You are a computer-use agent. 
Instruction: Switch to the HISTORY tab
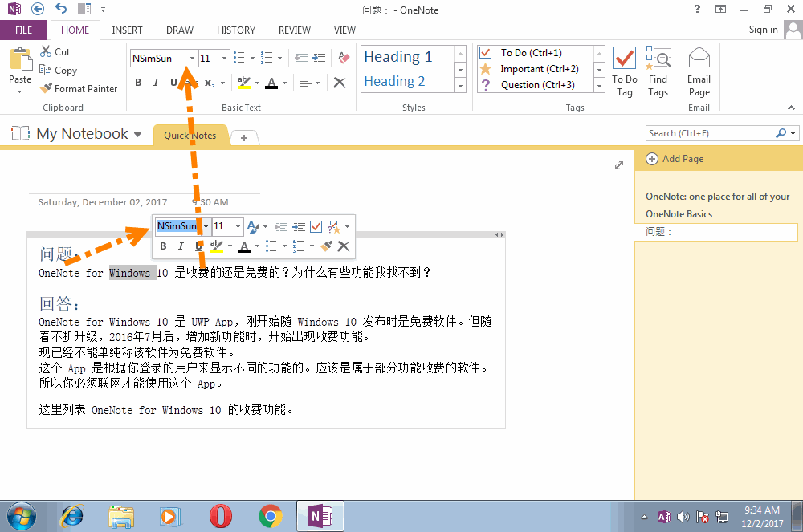pos(235,30)
